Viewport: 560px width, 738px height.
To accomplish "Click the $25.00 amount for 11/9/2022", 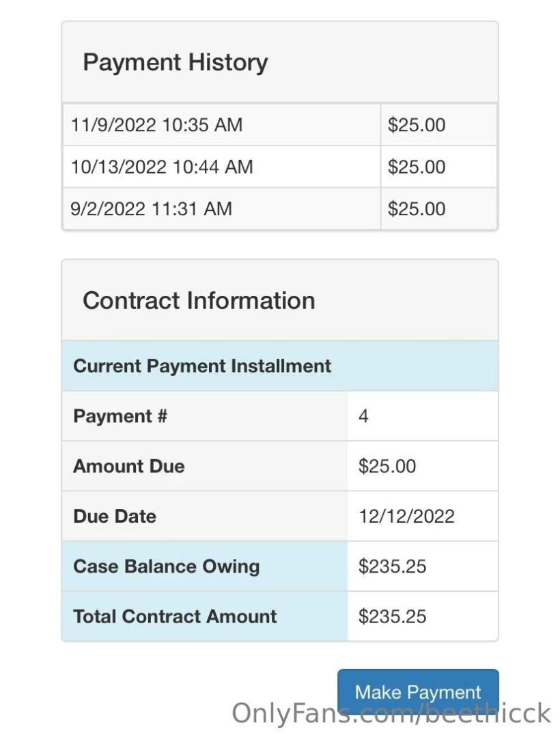I will click(417, 125).
